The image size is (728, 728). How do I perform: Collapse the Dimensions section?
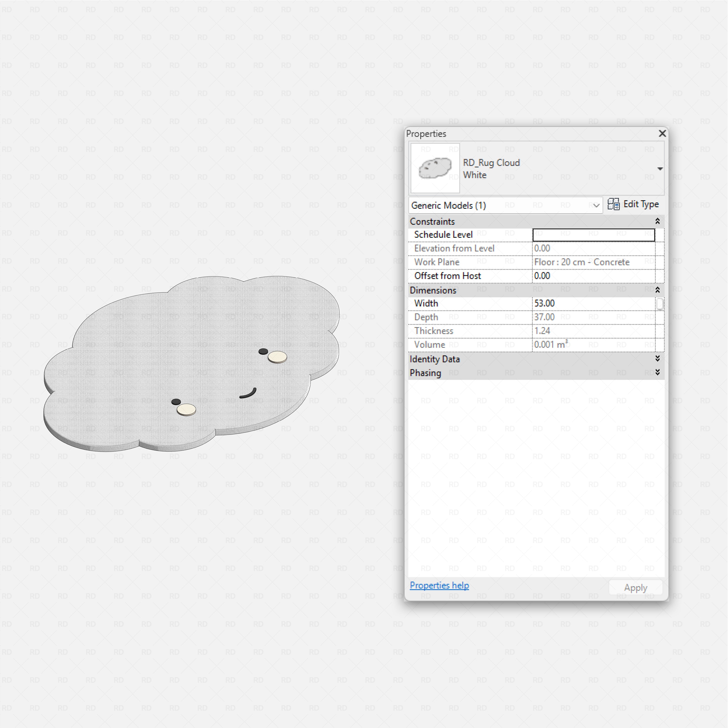[x=657, y=290]
